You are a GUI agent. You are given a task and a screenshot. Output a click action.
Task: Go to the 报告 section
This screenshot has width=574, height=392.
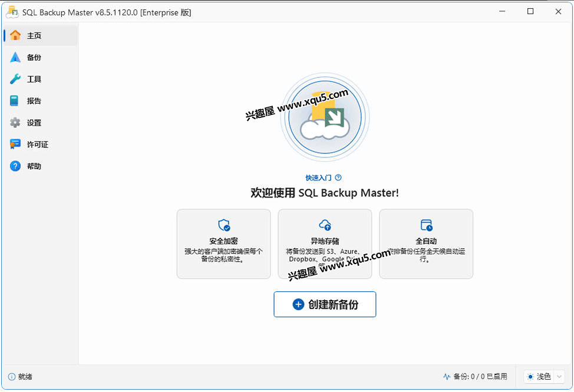(41, 101)
